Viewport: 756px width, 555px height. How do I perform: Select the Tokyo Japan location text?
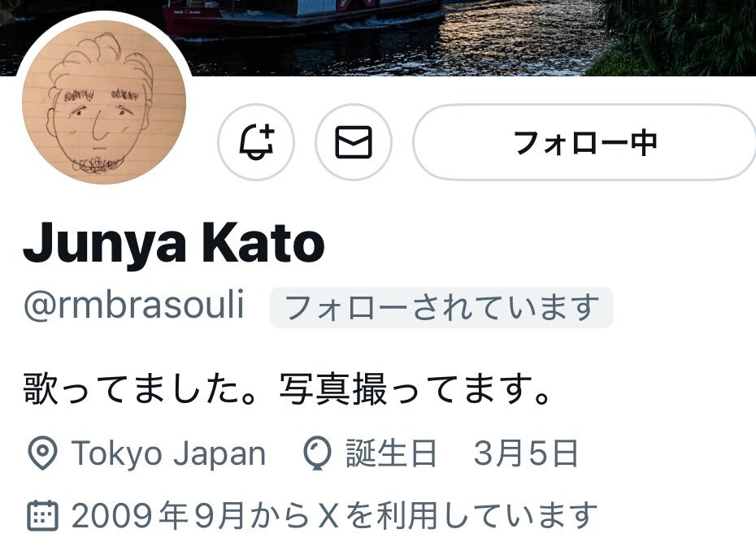coord(169,453)
